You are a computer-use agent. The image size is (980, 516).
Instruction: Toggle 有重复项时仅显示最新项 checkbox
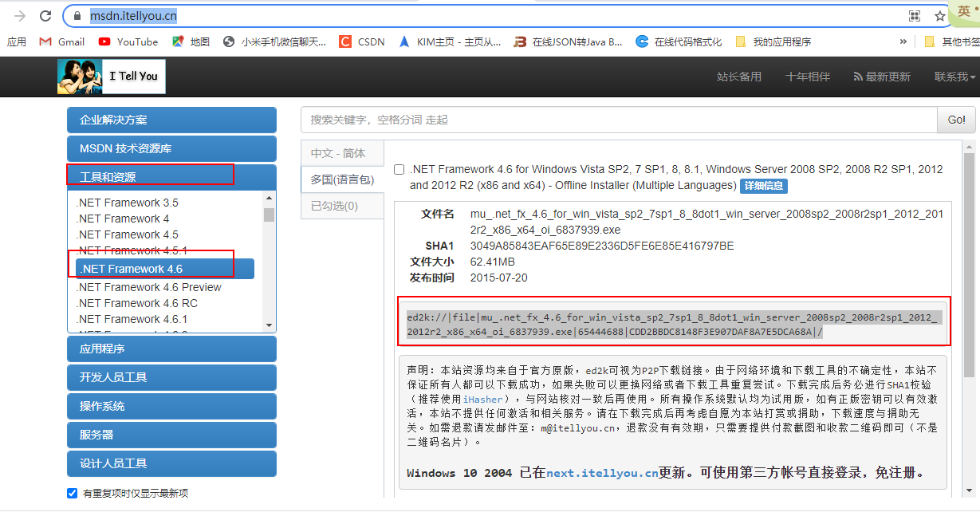(73, 493)
